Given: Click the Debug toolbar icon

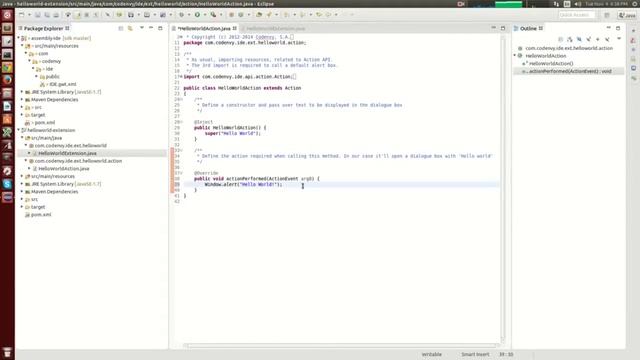Looking at the screenshot, I should [x=182, y=15].
